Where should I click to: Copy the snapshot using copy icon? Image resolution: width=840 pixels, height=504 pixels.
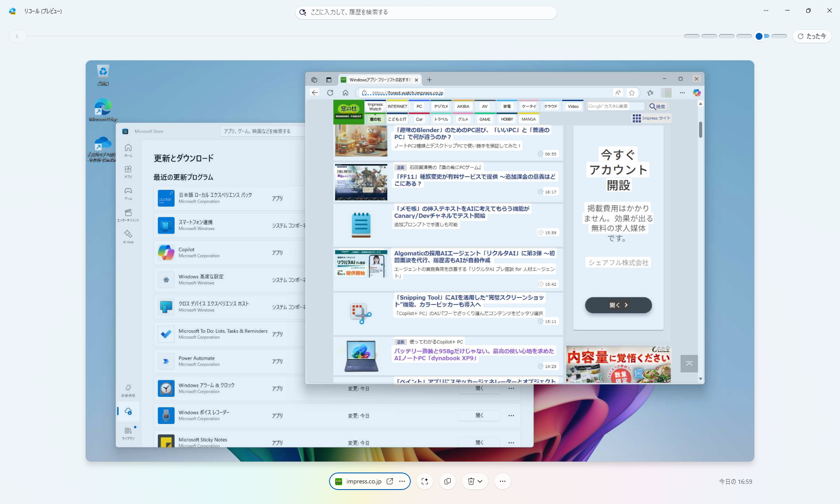[x=447, y=481]
